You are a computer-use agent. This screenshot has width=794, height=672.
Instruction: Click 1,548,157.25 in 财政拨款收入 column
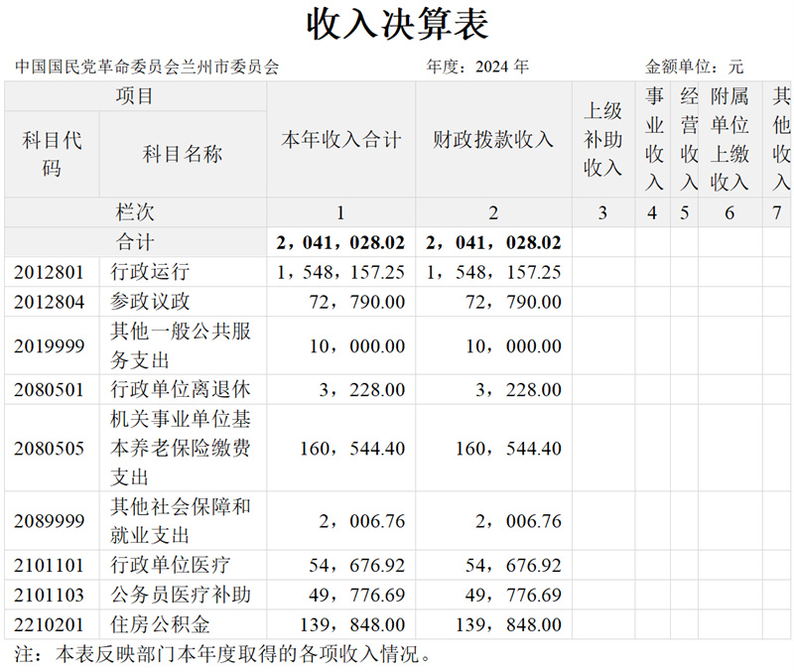click(x=493, y=272)
